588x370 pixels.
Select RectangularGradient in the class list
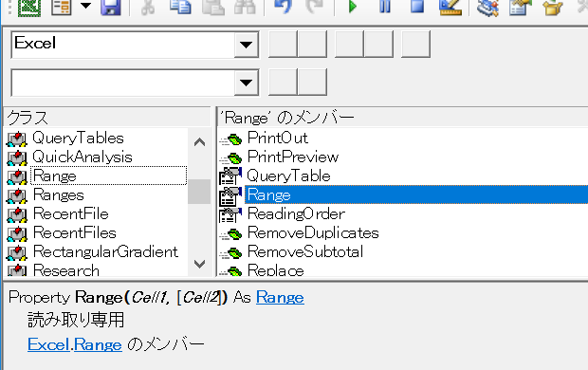coord(105,251)
